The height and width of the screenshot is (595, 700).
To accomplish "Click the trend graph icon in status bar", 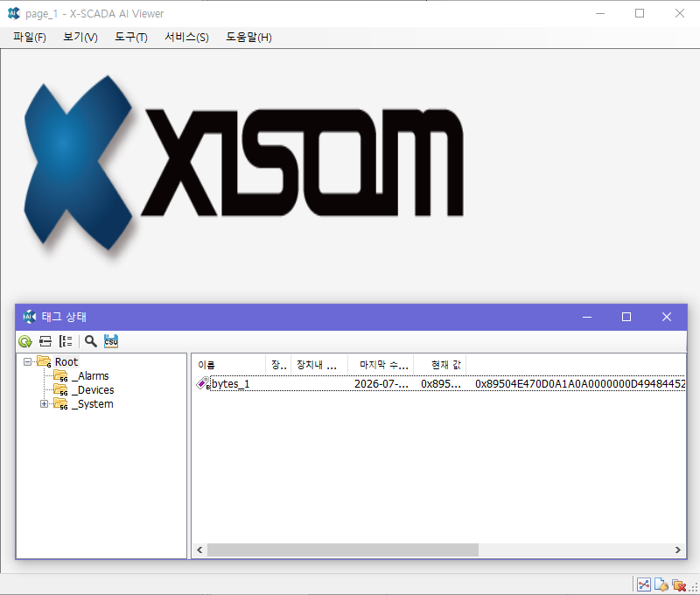I will (644, 584).
